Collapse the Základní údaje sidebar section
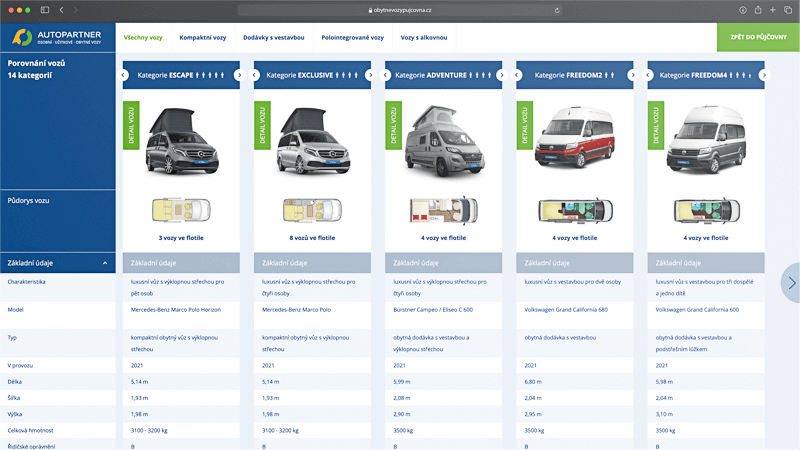 (105, 263)
